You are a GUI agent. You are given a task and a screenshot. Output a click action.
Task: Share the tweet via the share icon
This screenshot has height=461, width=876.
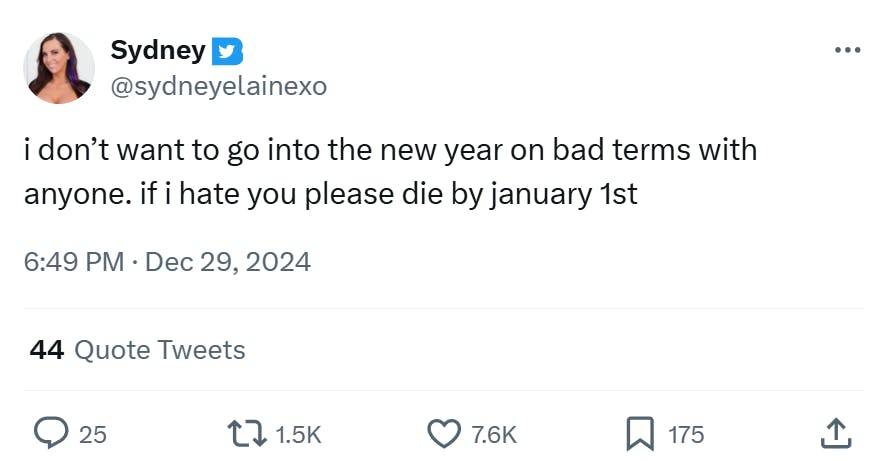(x=834, y=433)
